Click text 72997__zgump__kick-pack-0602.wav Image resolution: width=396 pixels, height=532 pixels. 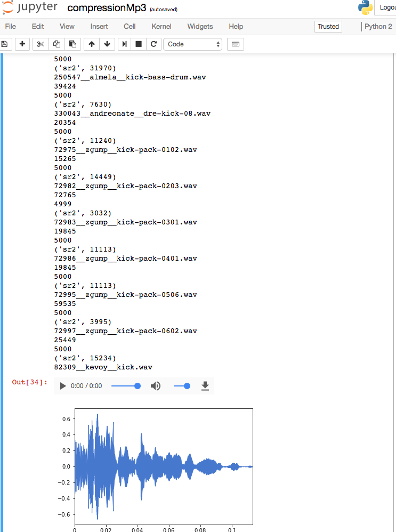tap(126, 332)
